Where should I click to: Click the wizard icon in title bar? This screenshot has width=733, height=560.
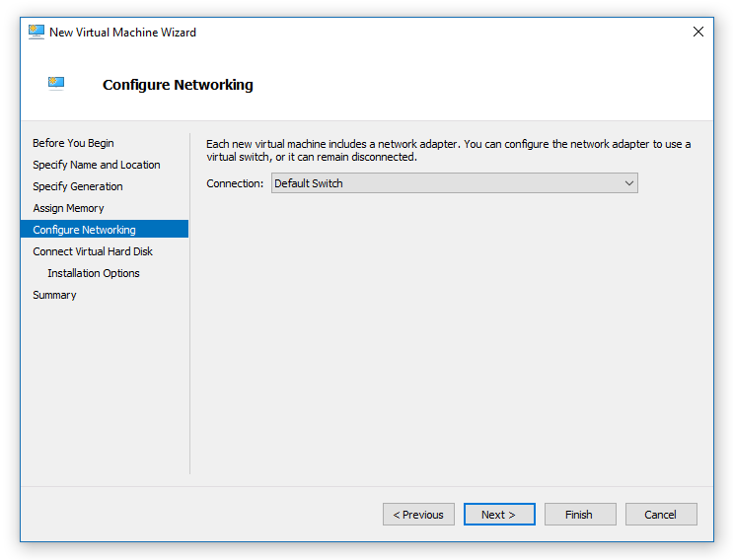click(x=37, y=32)
